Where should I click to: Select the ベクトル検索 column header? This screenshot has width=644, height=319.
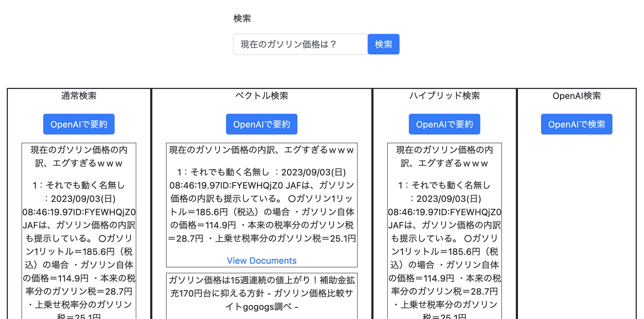click(x=262, y=96)
